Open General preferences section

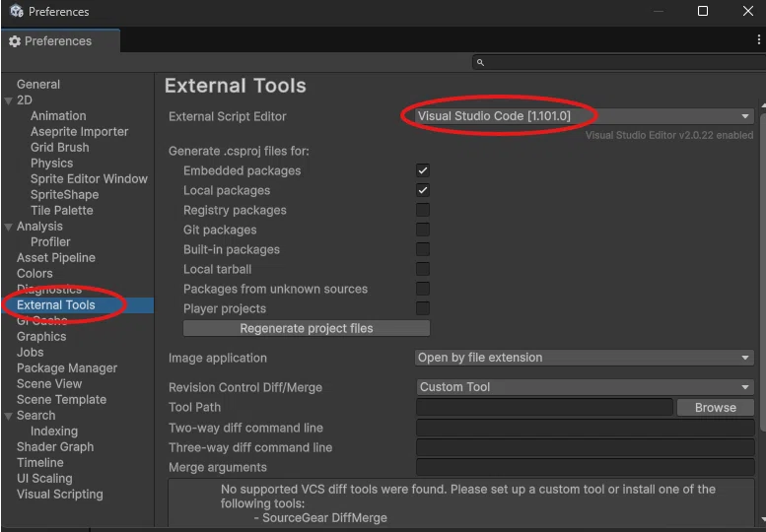[x=38, y=85]
